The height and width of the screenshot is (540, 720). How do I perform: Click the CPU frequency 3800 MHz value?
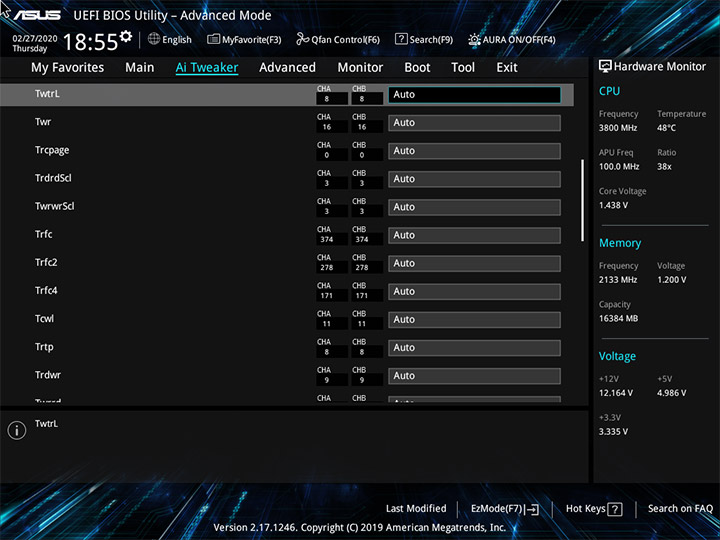(618, 128)
